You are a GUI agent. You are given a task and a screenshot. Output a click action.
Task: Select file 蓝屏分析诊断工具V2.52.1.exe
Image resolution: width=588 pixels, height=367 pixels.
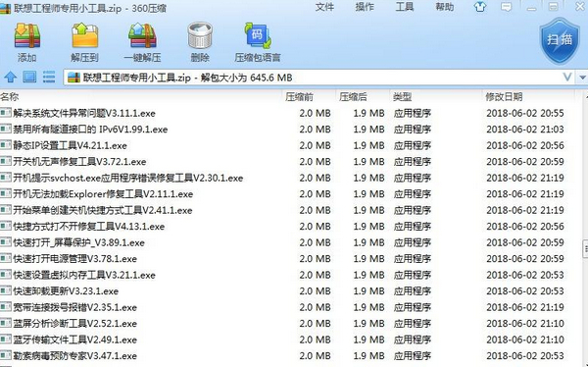74,323
